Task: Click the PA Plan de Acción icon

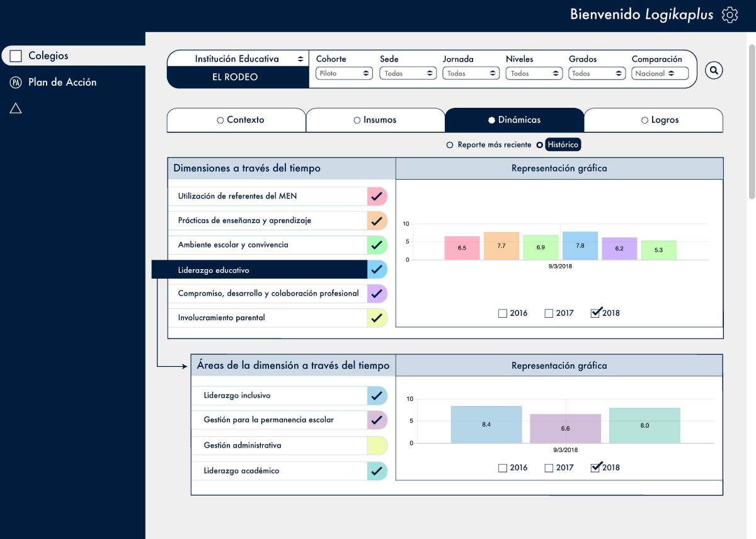Action: click(16, 82)
